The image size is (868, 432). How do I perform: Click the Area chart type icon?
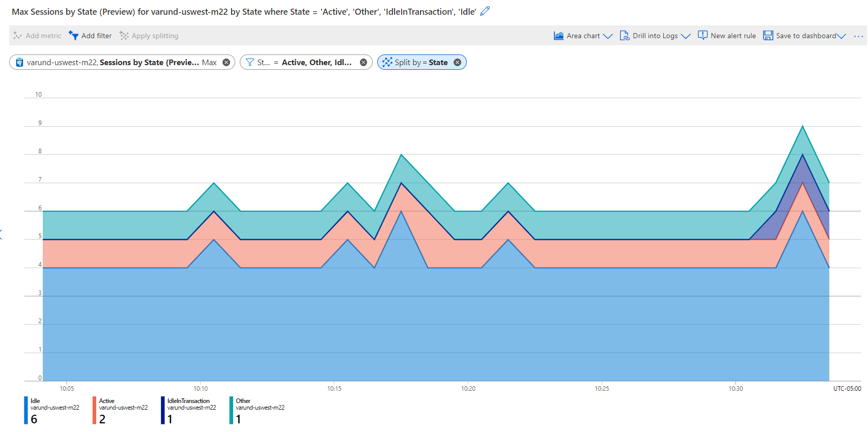tap(558, 36)
